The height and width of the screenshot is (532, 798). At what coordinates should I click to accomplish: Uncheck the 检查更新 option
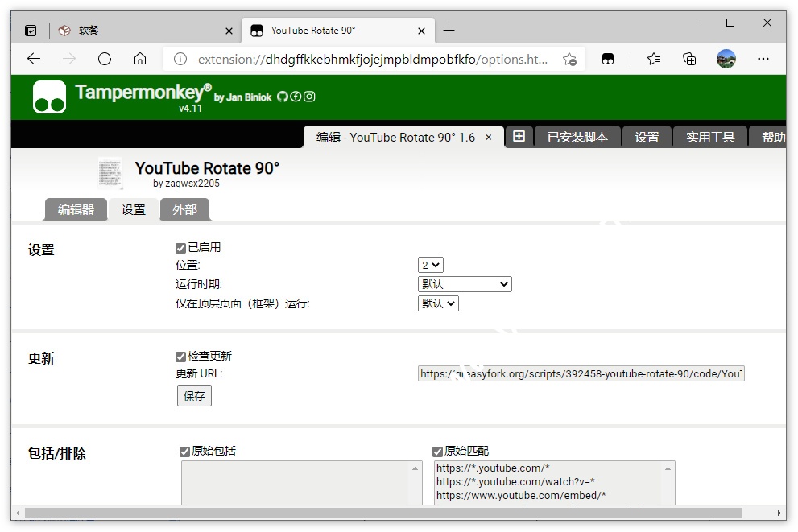(181, 356)
